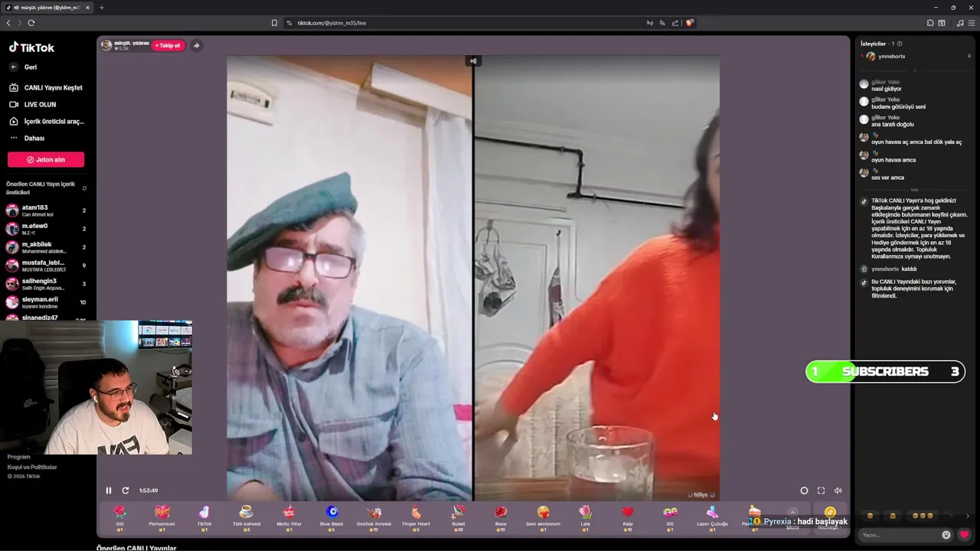980x551 pixels.
Task: Click the multi-guest layout icon above video
Action: tap(473, 61)
